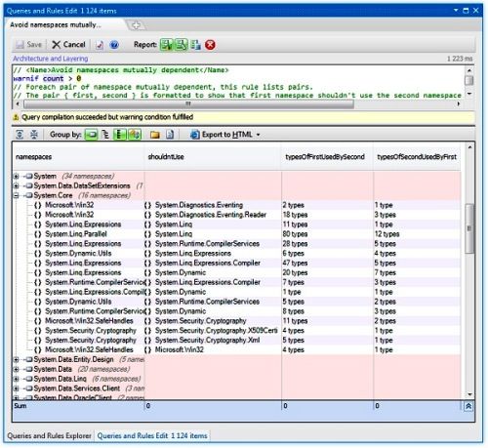Click the yellow folder icon in results toolbar
The image size is (488, 448).
click(x=155, y=135)
